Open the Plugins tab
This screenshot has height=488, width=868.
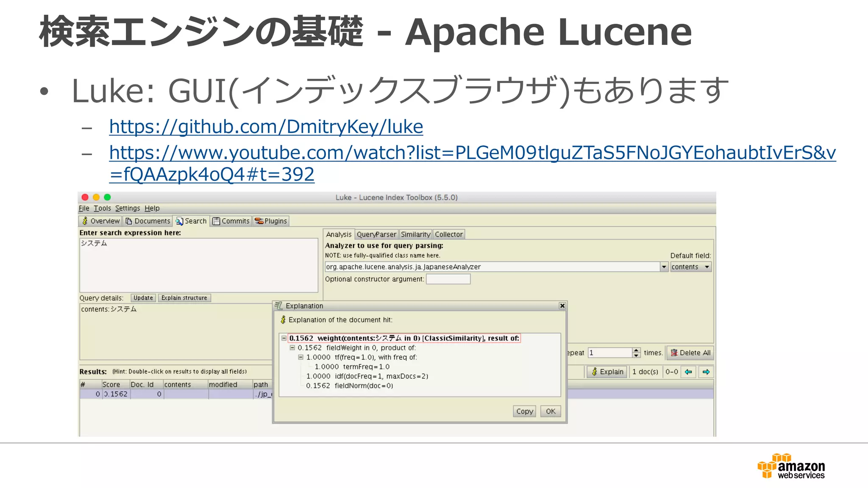point(271,221)
